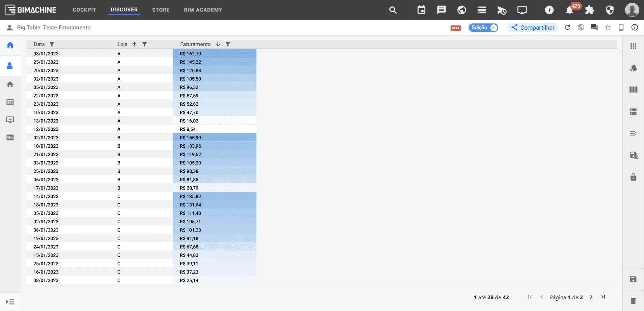Open the info icon in header
This screenshot has height=311, width=644.
click(635, 27)
